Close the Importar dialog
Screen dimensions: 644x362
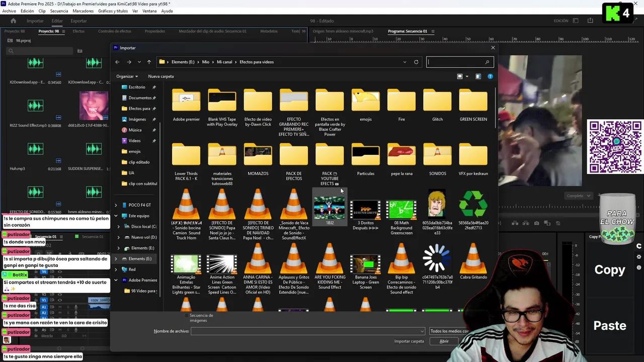pyautogui.click(x=493, y=48)
